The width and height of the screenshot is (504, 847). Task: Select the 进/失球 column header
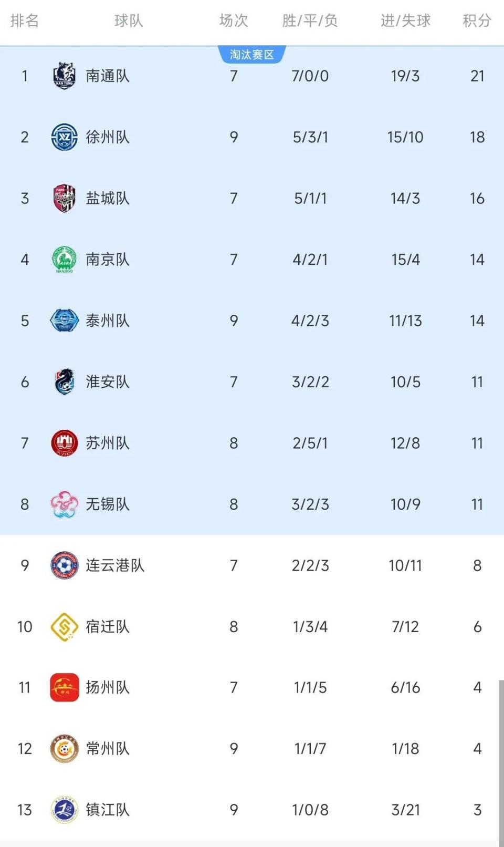[405, 20]
